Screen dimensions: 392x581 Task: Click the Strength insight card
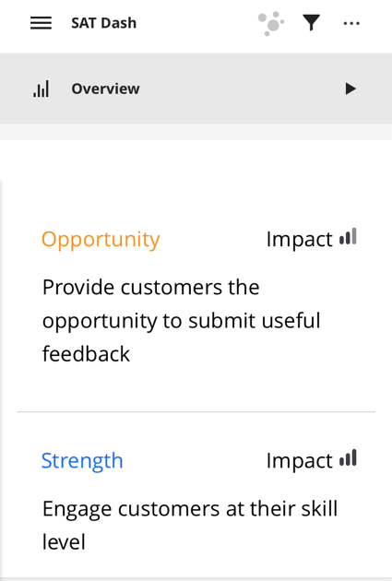click(196, 496)
